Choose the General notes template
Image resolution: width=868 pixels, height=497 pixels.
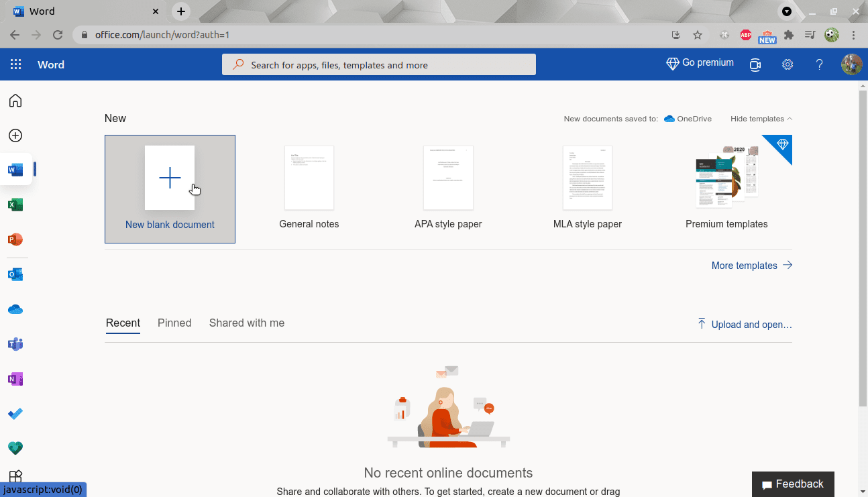pyautogui.click(x=309, y=189)
